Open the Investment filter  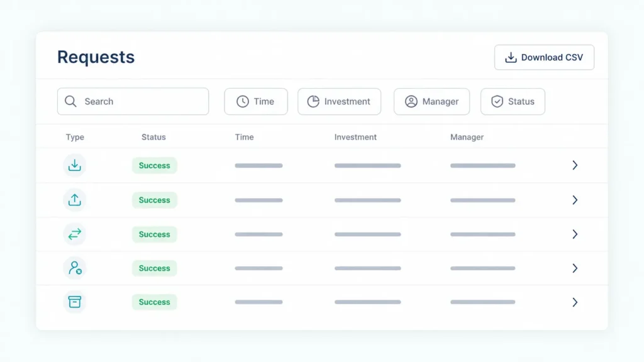[x=339, y=101]
